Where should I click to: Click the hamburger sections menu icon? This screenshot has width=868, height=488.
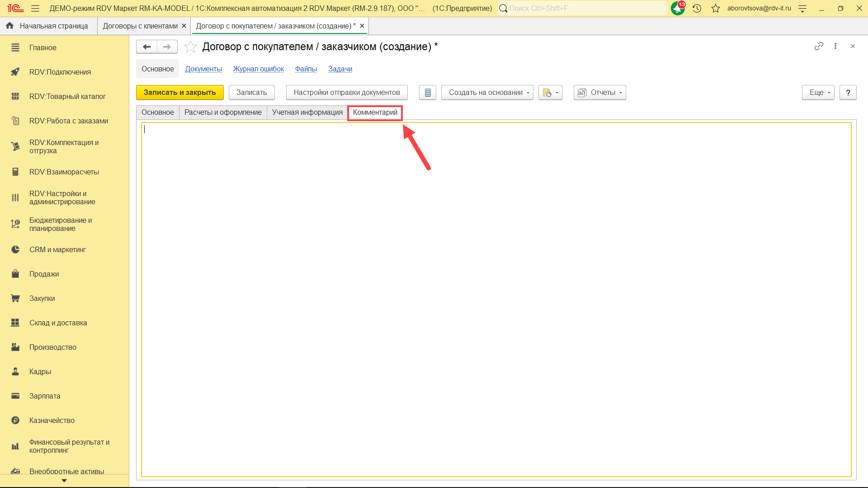coord(35,8)
